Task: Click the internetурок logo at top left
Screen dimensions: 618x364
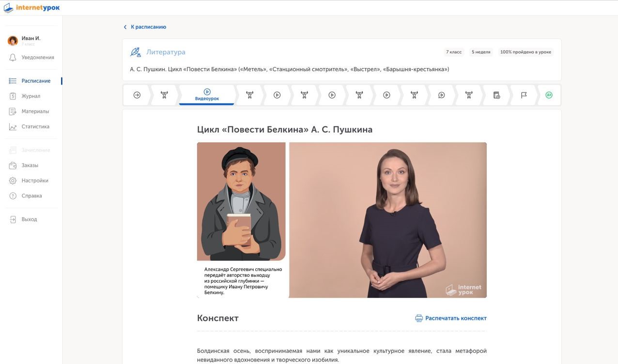Action: (x=32, y=8)
